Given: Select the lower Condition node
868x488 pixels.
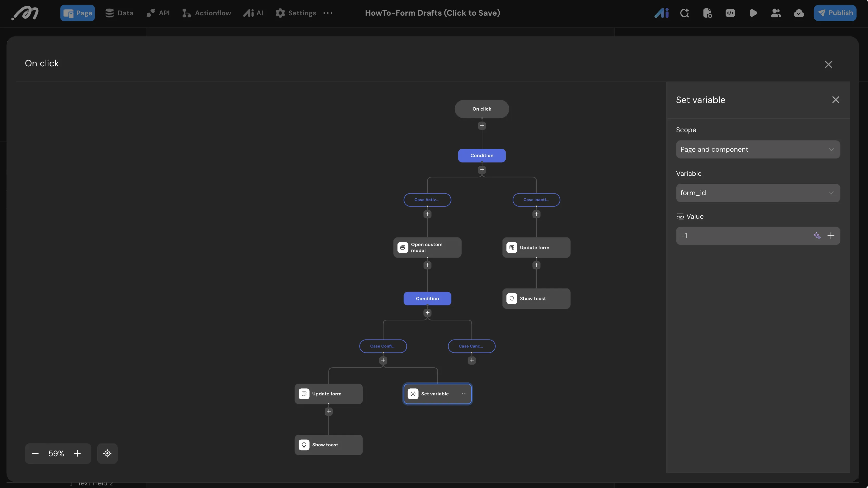Looking at the screenshot, I should click(x=427, y=298).
